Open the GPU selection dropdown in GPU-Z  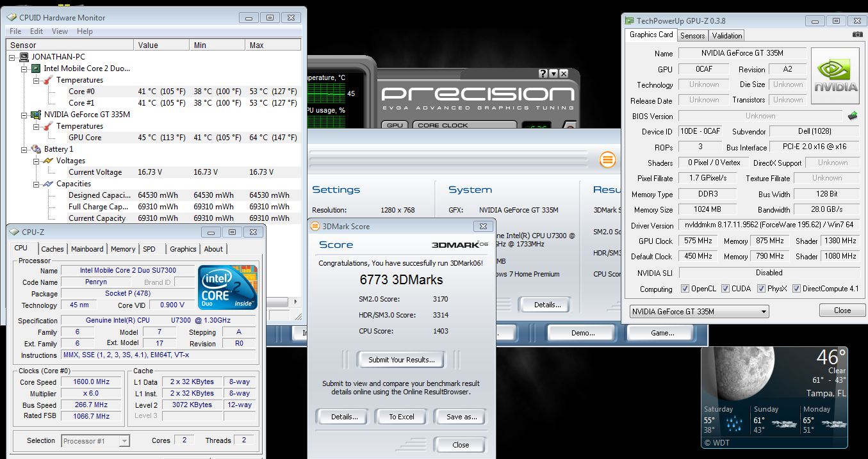coord(699,311)
